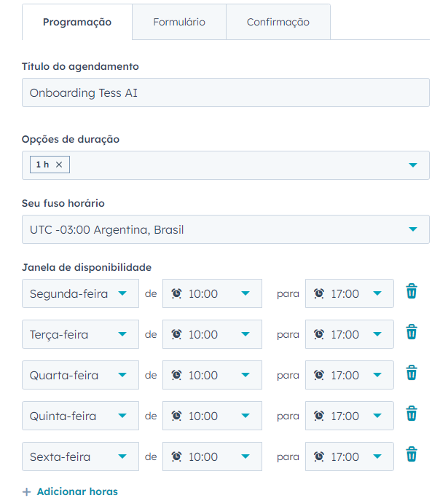The width and height of the screenshot is (448, 498).
Task: Open the Segunda-feira day dropdown
Action: [x=80, y=293]
